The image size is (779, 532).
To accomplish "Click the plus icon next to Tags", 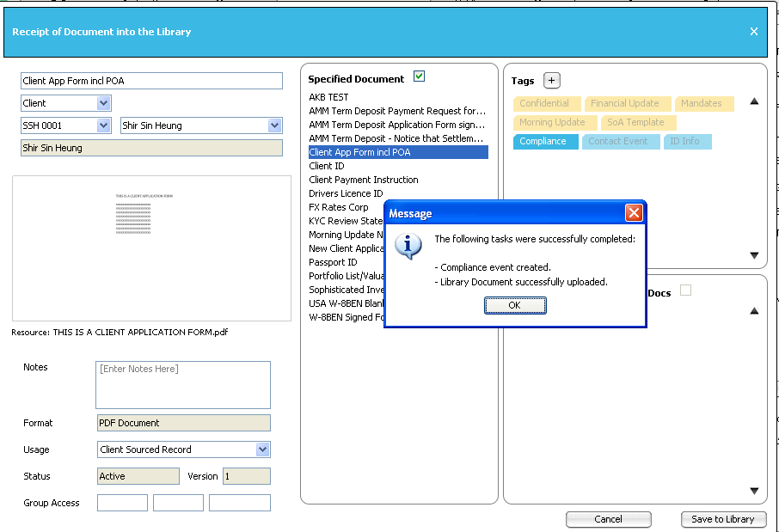I will pyautogui.click(x=552, y=81).
